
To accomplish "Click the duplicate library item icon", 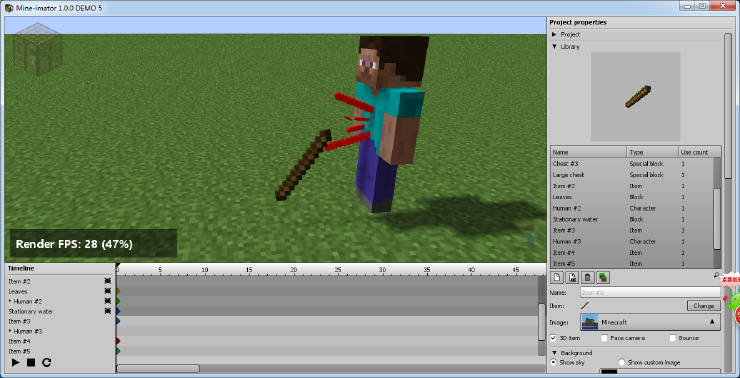I will (x=572, y=277).
